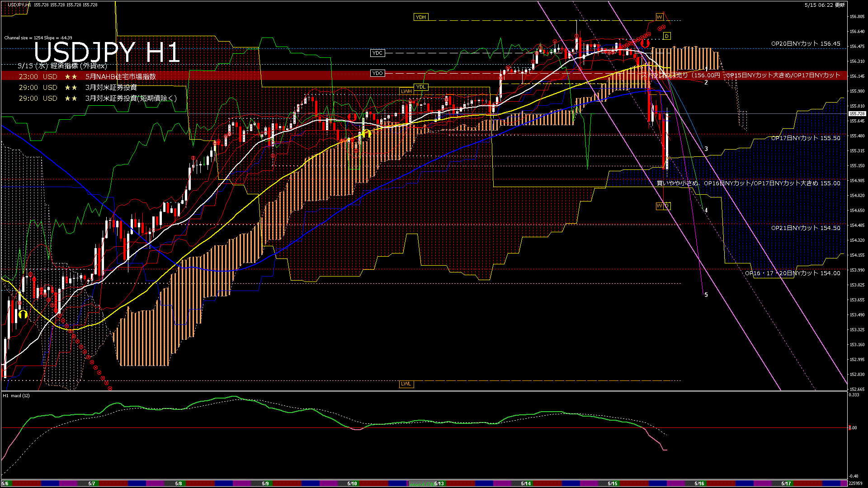Click the H1 macd (12) indicator label
This screenshot has width=868, height=488.
click(x=16, y=396)
